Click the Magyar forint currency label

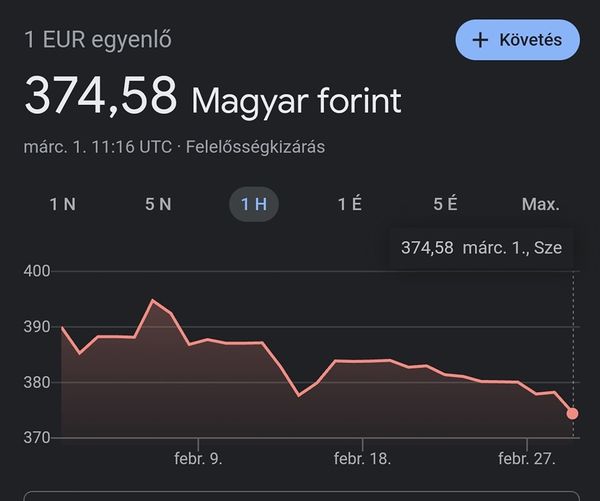click(296, 100)
